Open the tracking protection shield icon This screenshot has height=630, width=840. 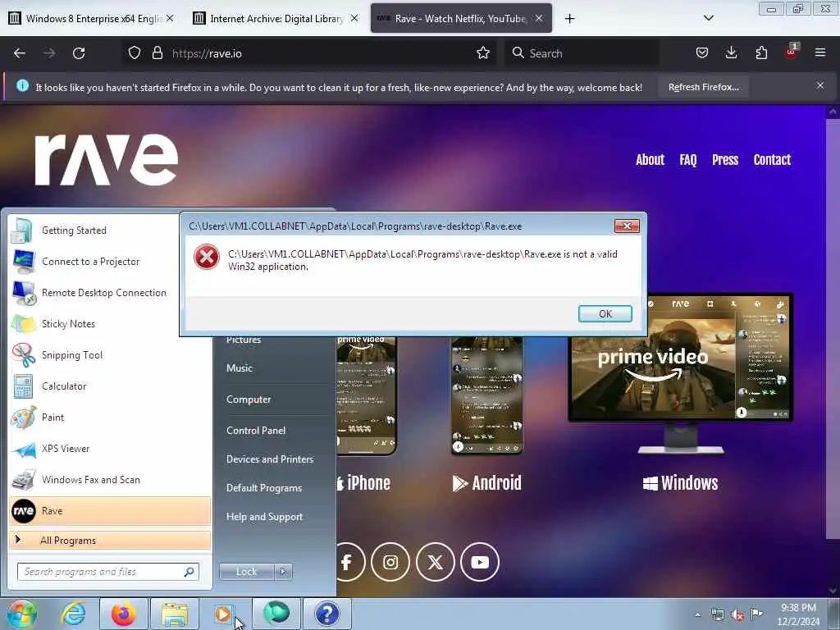pos(135,53)
